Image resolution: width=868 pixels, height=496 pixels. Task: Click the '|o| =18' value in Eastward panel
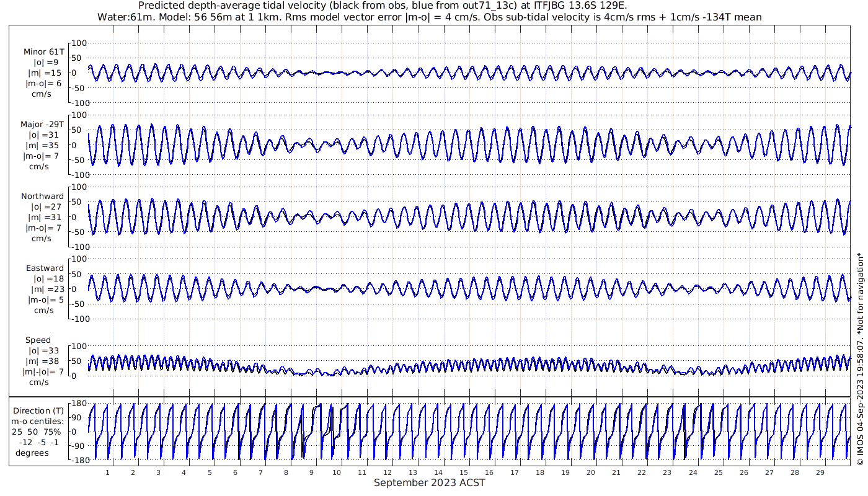click(47, 279)
